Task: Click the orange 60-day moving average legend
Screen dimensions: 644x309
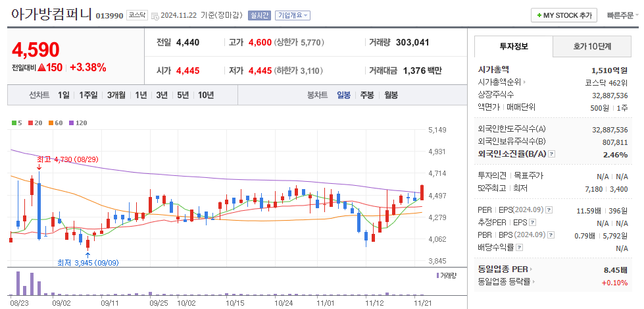Action: [x=55, y=123]
